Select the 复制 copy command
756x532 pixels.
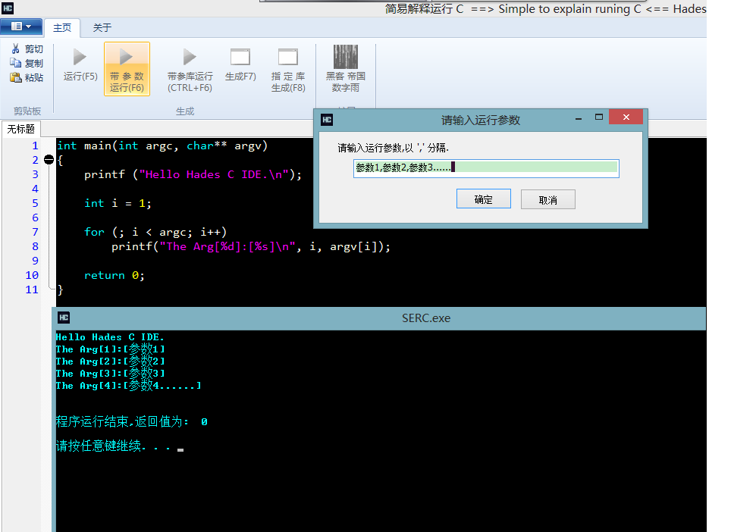pos(27,64)
